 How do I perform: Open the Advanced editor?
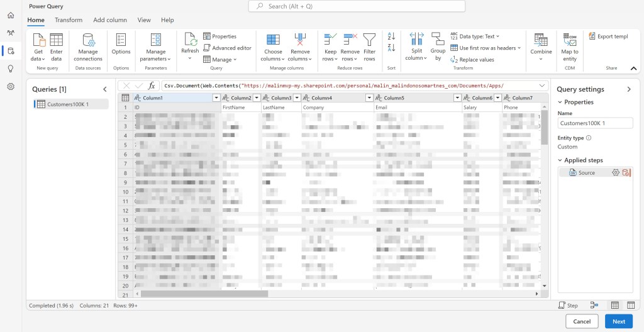[227, 48]
